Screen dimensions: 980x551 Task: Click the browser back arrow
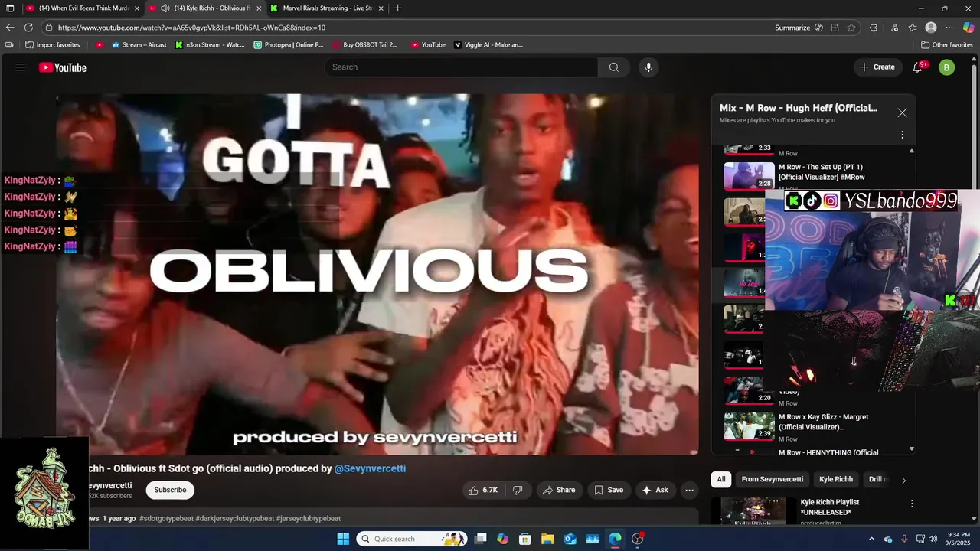pos(10,28)
